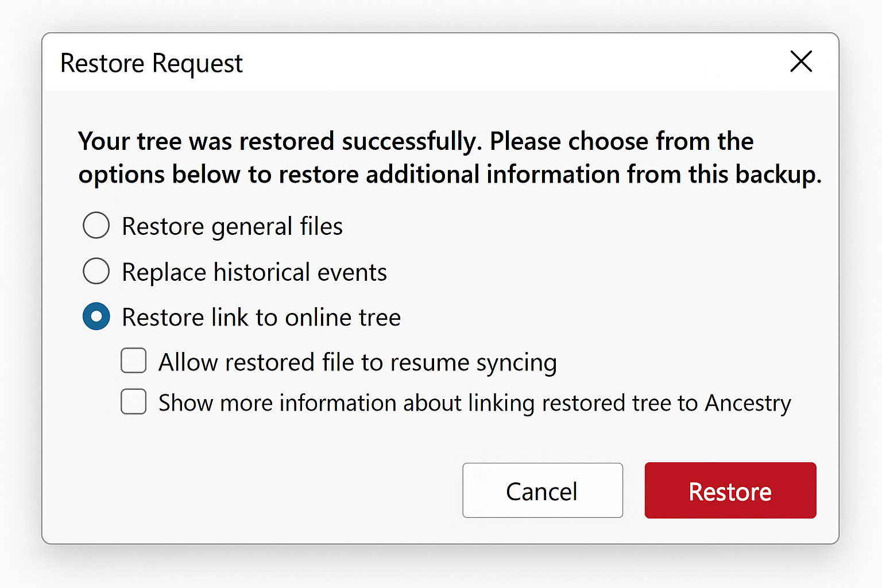The width and height of the screenshot is (882, 588).
Task: Enable Allow restored file to resume syncing
Action: [x=133, y=361]
